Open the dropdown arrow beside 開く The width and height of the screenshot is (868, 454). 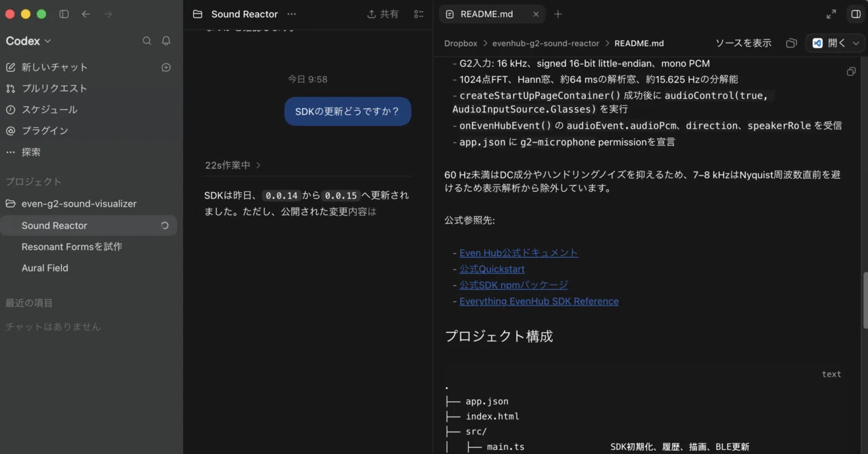pyautogui.click(x=856, y=43)
